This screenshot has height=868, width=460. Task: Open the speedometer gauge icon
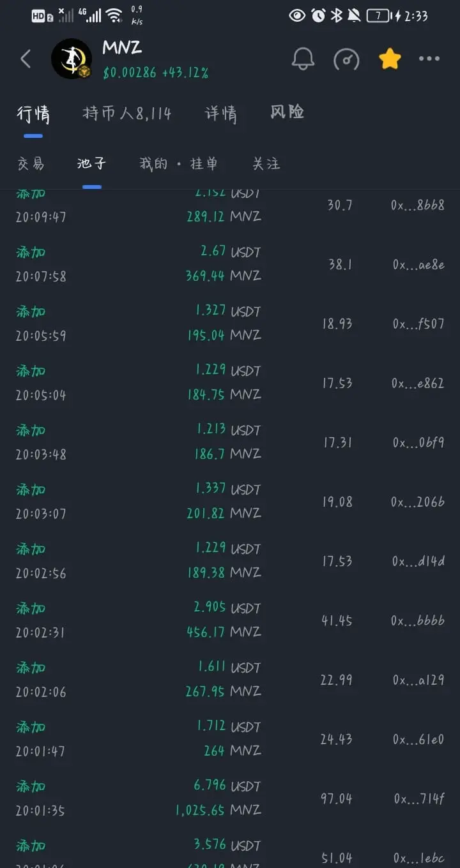click(346, 59)
